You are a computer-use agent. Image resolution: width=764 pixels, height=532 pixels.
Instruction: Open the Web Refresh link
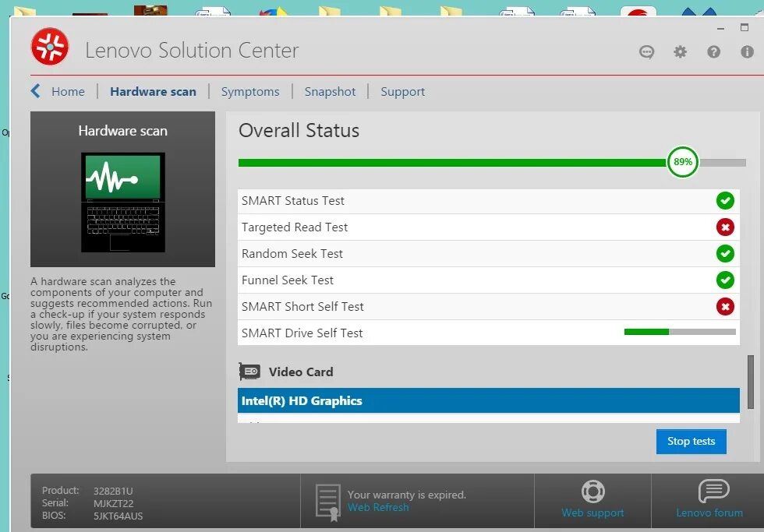click(377, 507)
